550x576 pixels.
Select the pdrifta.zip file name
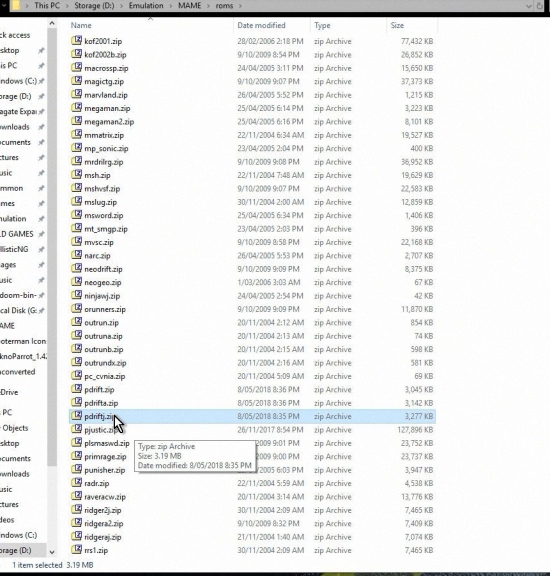(x=101, y=403)
